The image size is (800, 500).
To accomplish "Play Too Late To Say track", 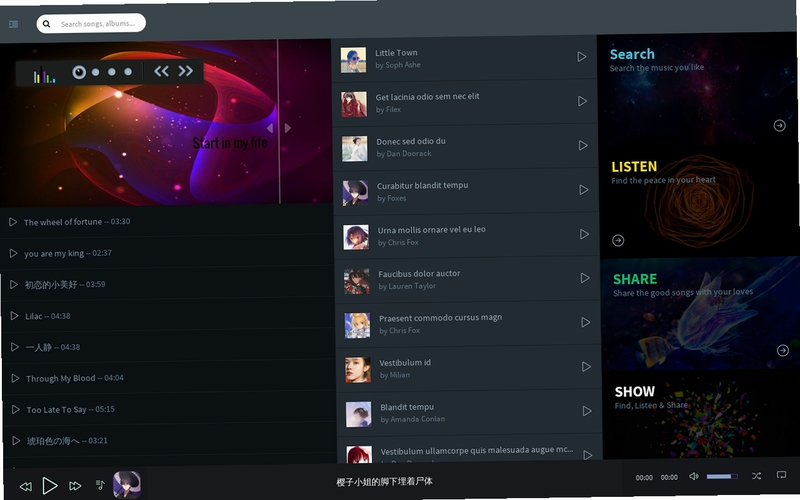I will (x=16, y=409).
